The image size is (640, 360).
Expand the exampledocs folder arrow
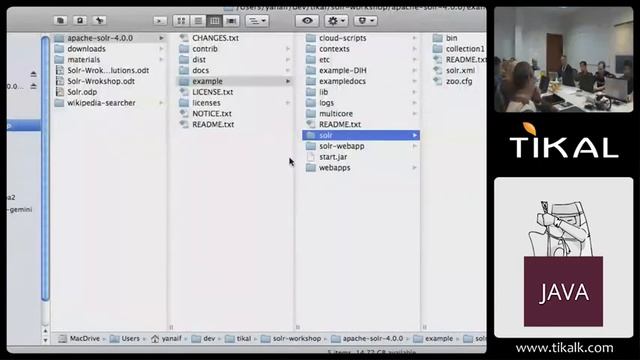coord(415,81)
